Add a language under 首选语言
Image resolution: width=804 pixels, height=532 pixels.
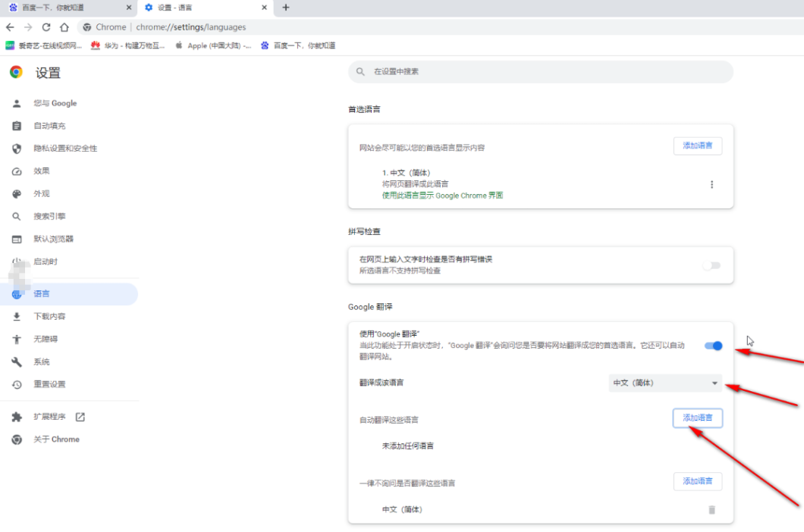(x=697, y=146)
